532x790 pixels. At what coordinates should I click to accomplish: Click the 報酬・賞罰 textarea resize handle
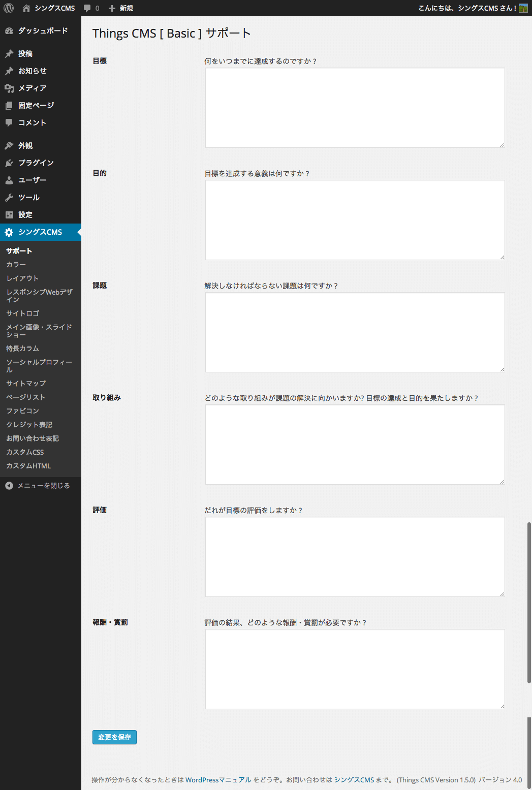(502, 706)
